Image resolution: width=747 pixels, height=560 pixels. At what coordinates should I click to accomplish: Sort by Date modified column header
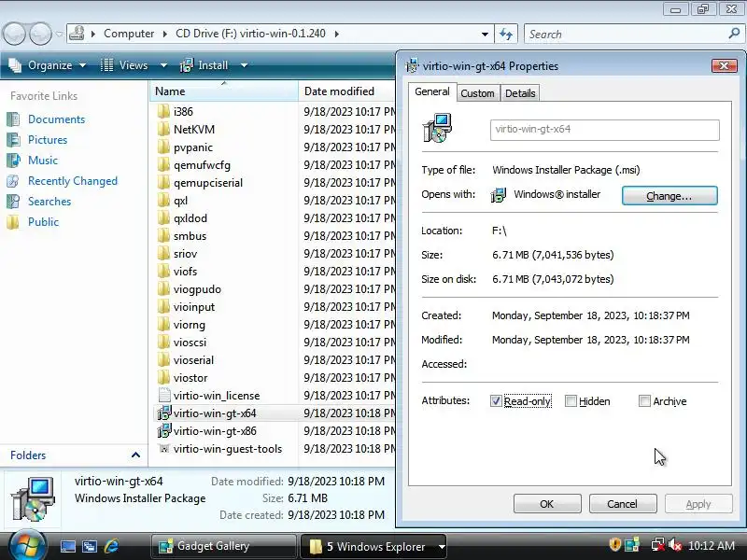346,91
